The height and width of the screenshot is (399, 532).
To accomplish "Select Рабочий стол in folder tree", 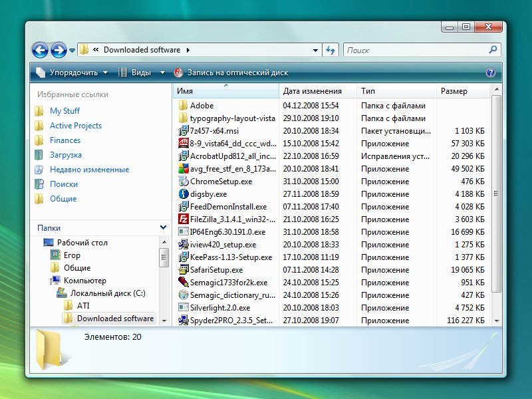I will click(82, 243).
